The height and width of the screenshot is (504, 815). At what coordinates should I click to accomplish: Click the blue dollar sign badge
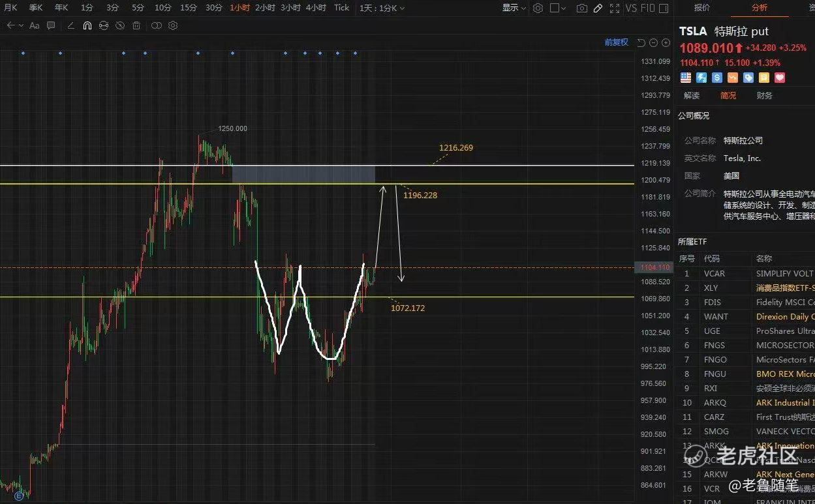pyautogui.click(x=717, y=78)
